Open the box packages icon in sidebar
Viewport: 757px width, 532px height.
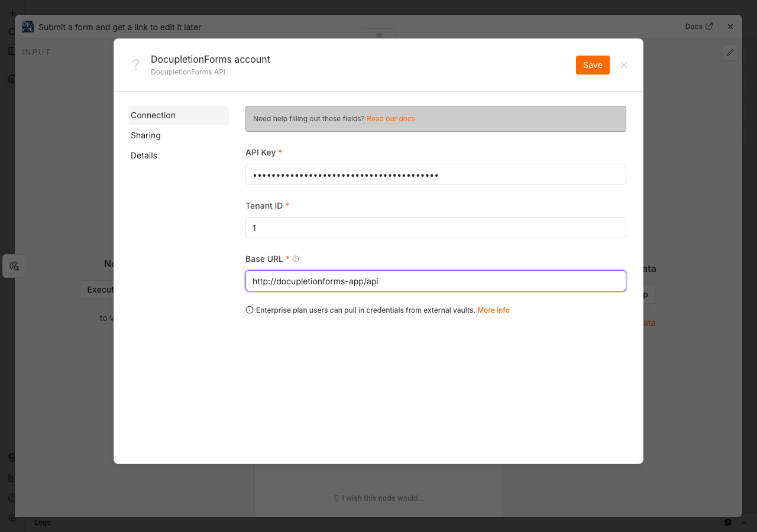(12, 458)
